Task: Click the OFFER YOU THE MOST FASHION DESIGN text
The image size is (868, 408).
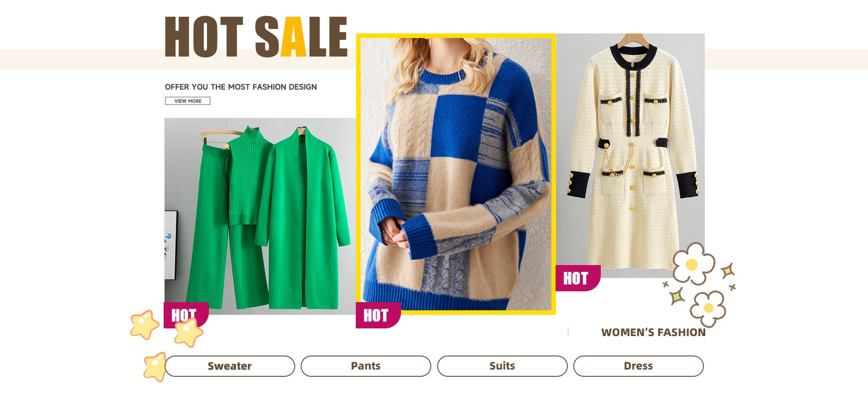Action: [241, 87]
